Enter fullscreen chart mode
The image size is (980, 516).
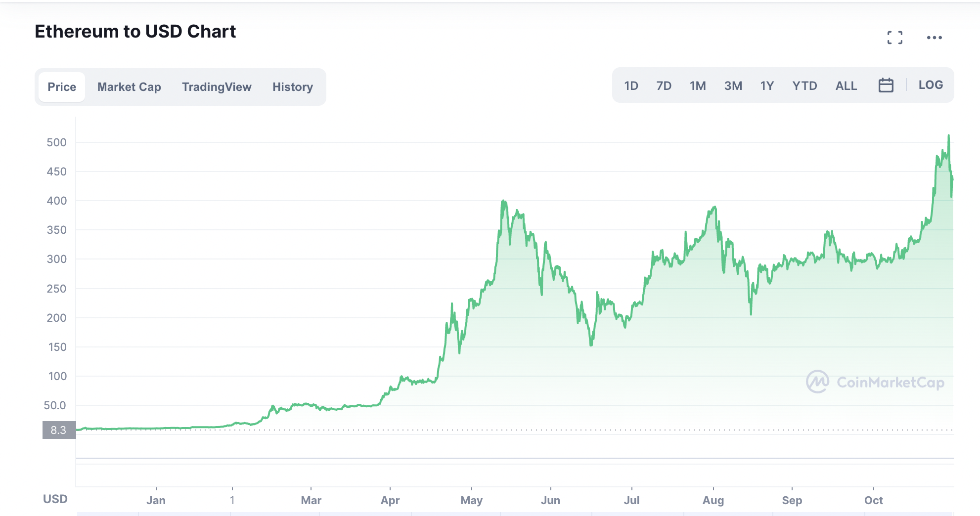click(x=894, y=38)
